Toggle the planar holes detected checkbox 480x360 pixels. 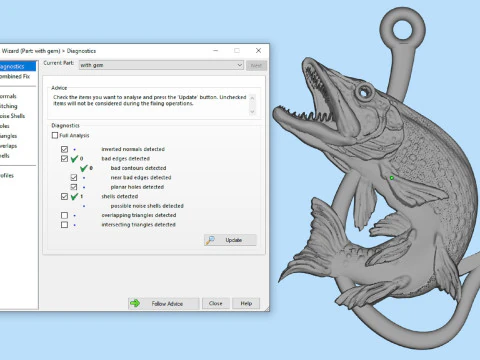coord(74,187)
